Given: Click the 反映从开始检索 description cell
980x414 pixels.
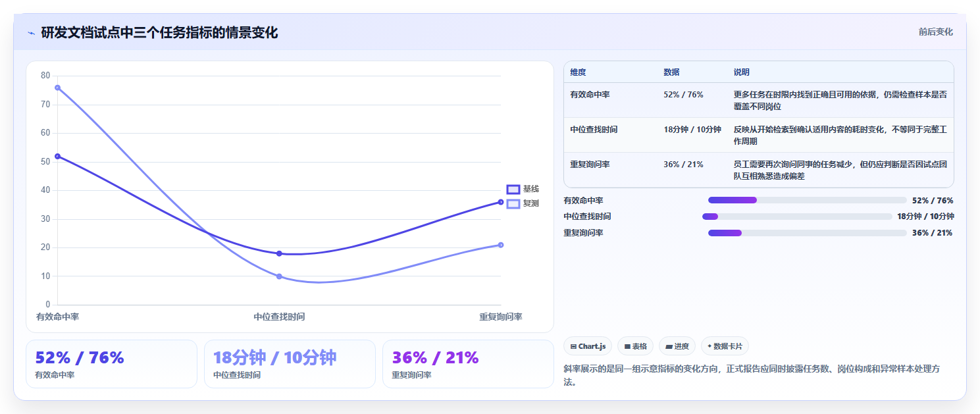Looking at the screenshot, I should [840, 135].
